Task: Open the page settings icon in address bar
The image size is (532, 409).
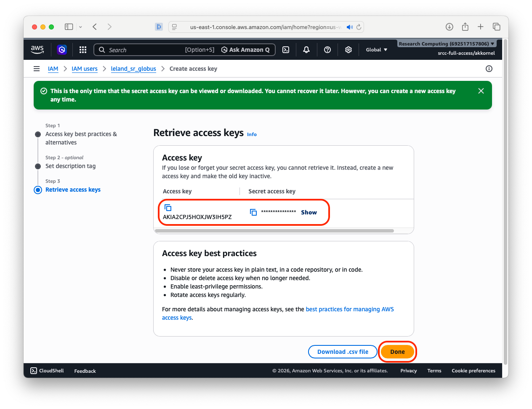Action: 174,27
